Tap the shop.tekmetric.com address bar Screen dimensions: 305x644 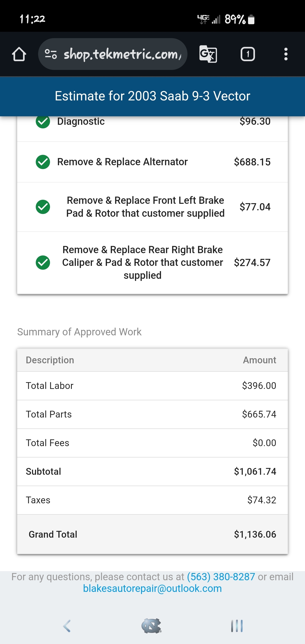tap(122, 54)
